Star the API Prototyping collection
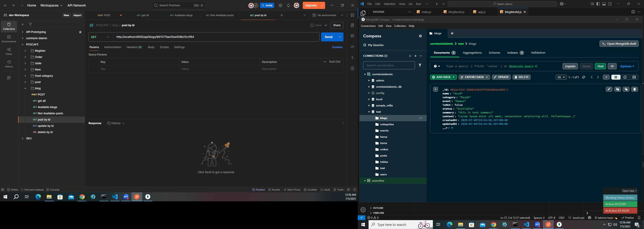The height and width of the screenshot is (229, 644). 80,32
